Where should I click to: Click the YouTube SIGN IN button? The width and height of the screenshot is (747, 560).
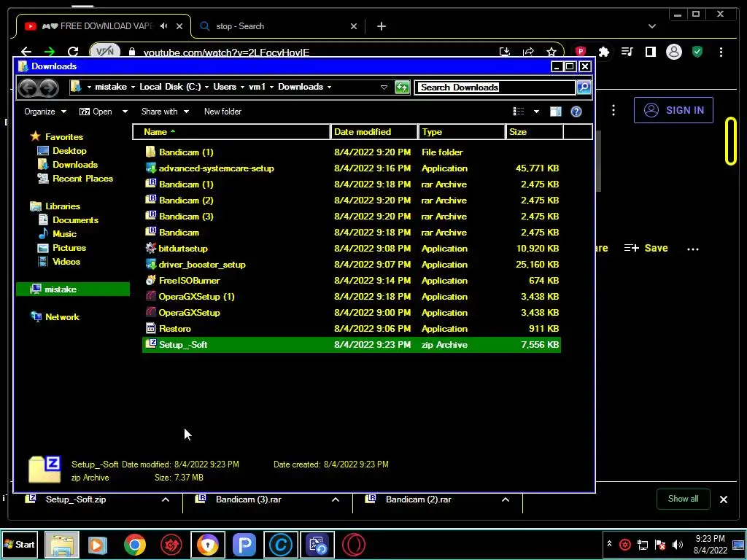[x=673, y=110]
